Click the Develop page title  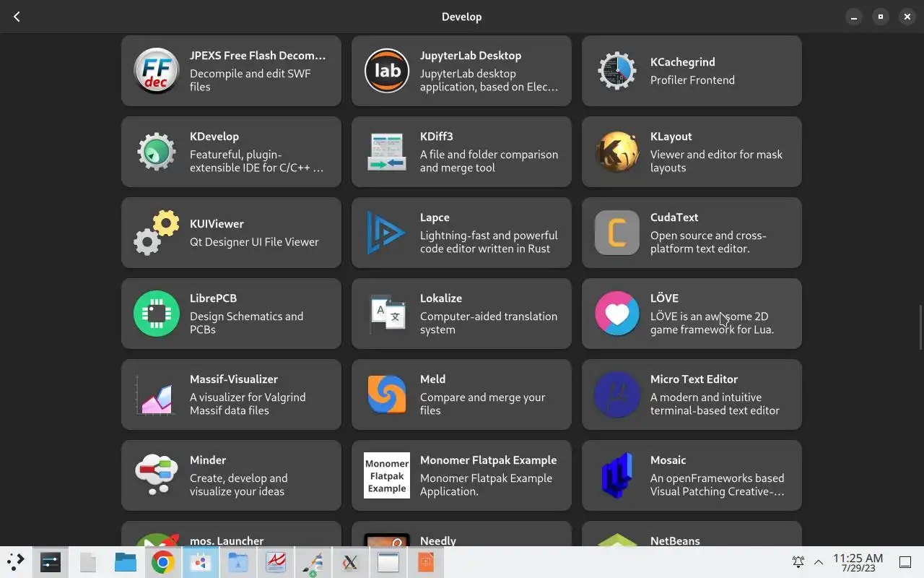click(x=461, y=17)
